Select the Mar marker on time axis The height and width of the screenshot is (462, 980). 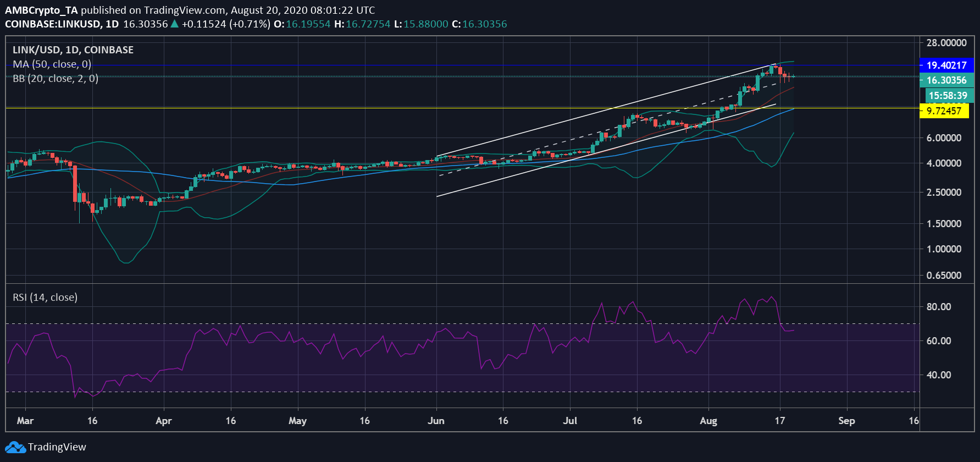pos(25,421)
